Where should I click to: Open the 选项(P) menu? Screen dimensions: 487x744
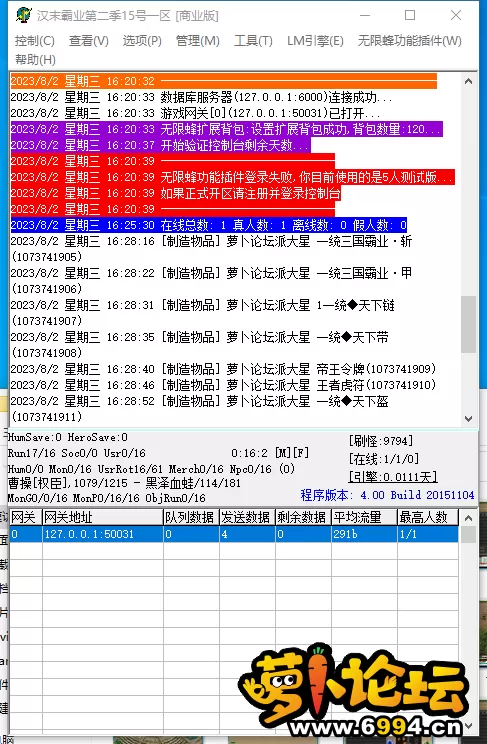tap(142, 41)
